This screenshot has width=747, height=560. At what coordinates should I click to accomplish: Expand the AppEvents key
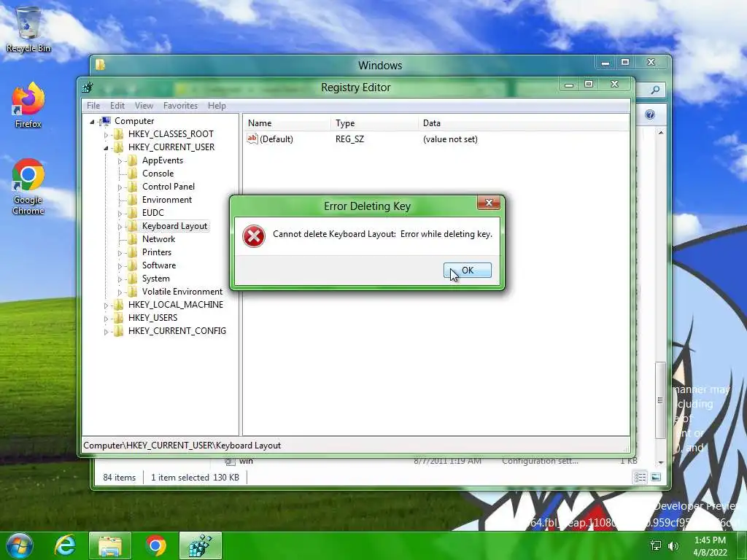click(120, 161)
